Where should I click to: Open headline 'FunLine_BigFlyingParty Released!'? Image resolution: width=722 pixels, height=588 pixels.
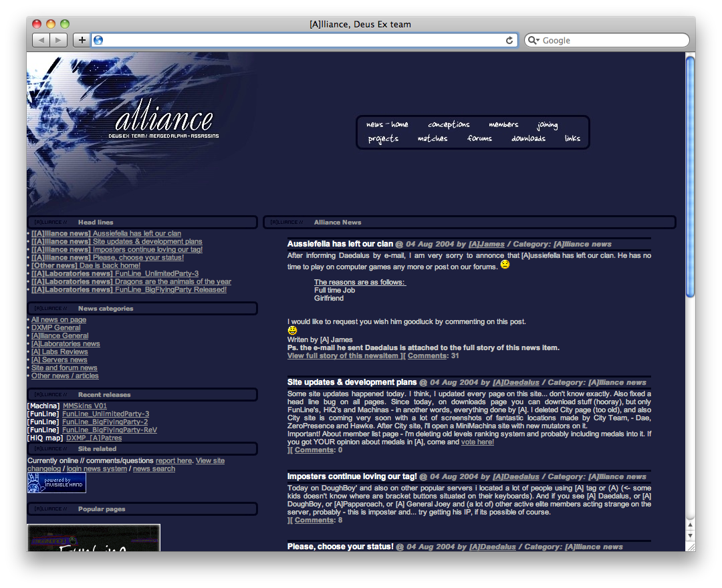[129, 290]
